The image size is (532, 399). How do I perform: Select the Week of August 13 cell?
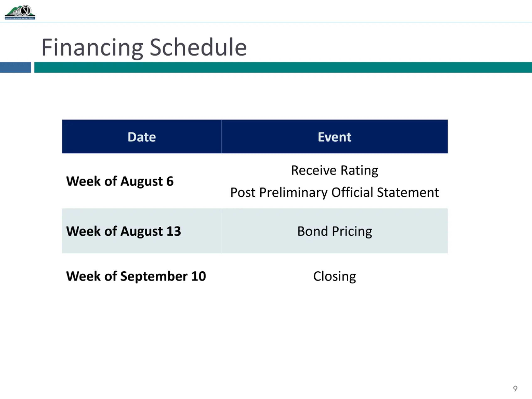coord(142,231)
